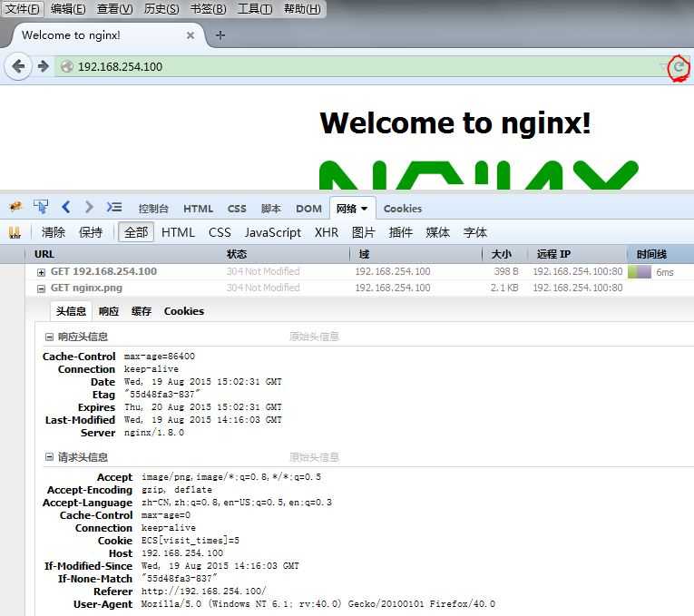Select the 头信息 request detail tab
Image resolution: width=694 pixels, height=616 pixels.
point(71,311)
